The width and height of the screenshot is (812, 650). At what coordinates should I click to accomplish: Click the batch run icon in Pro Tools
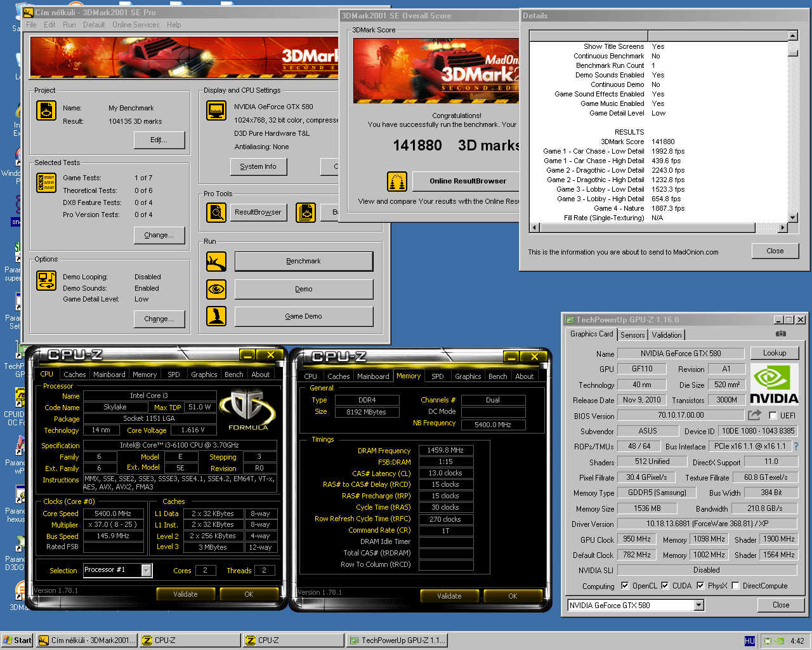tap(306, 212)
